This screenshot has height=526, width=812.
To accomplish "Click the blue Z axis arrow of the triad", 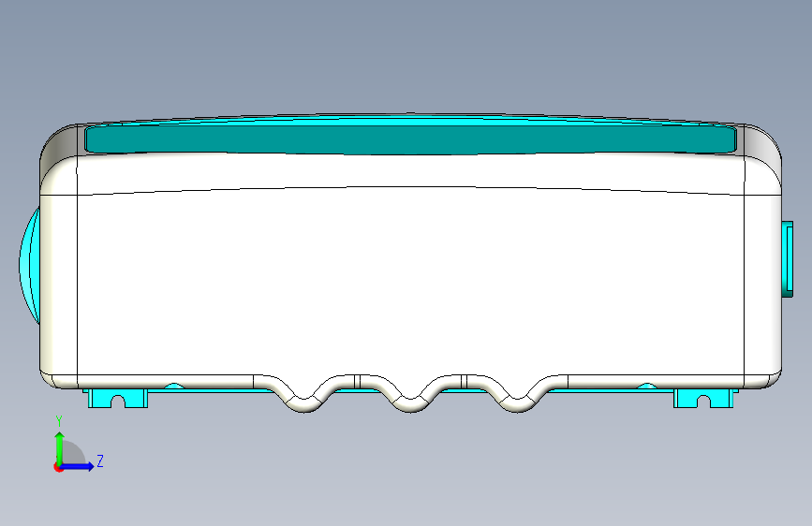I will point(78,466).
